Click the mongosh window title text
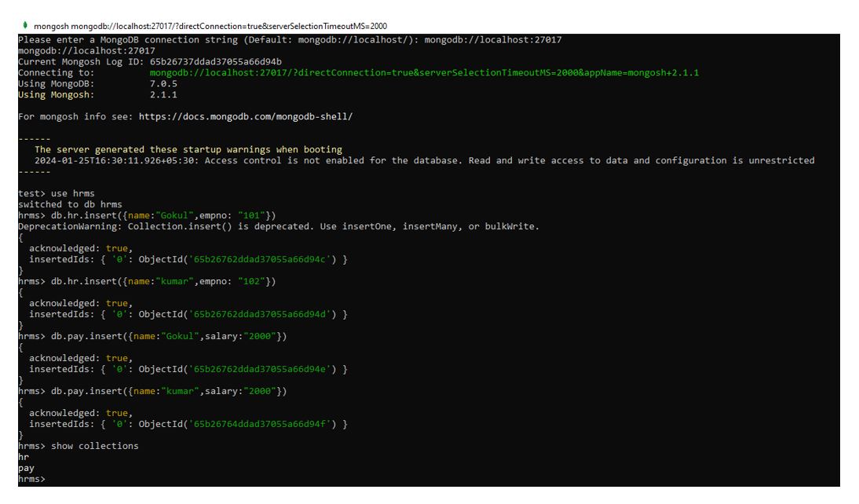 tap(210, 26)
